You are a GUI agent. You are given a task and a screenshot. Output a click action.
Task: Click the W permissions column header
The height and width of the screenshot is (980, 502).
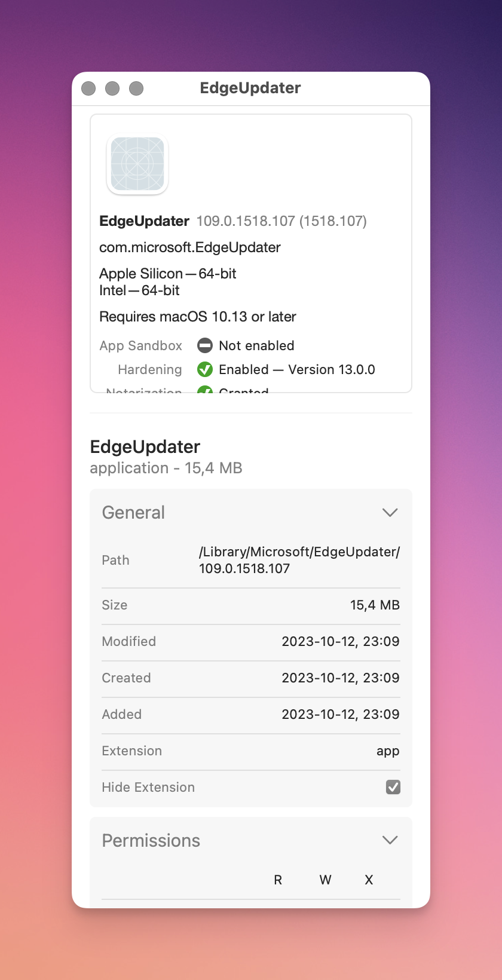[325, 880]
